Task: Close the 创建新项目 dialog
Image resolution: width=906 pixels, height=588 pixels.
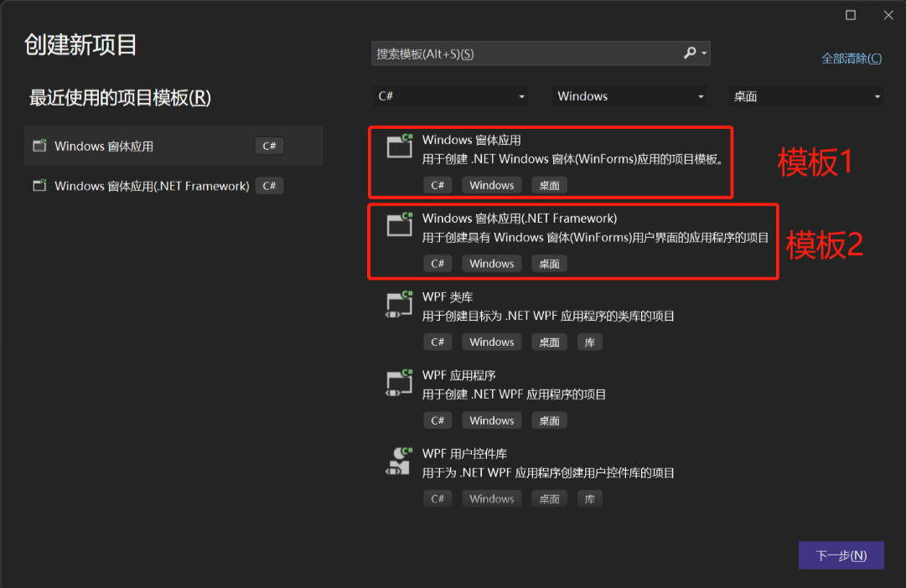Action: (888, 15)
